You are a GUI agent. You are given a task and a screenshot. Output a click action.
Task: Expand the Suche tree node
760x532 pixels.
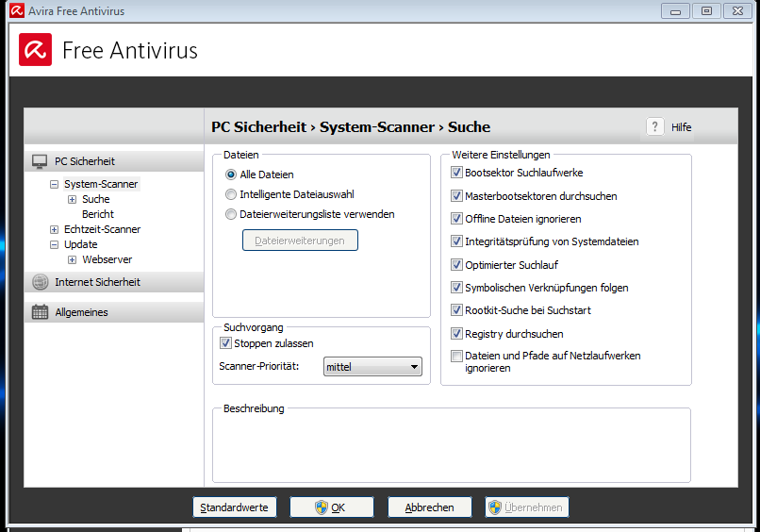(x=73, y=200)
